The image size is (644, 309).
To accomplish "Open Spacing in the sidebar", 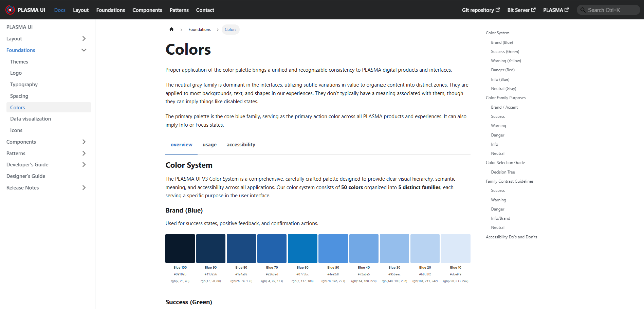I will [19, 96].
